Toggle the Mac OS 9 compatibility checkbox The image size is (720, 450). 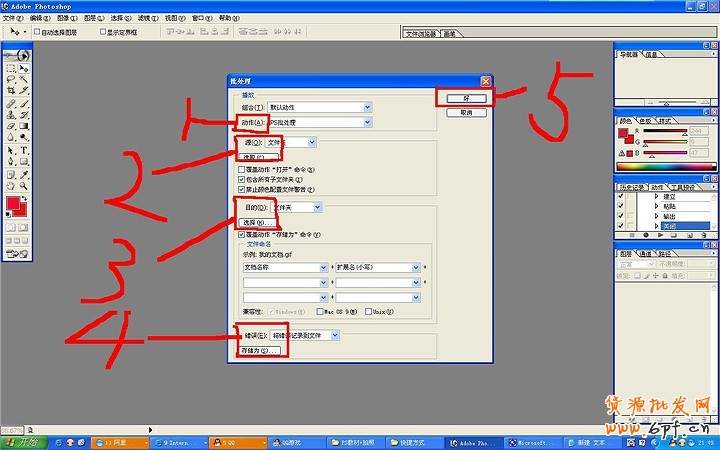(x=319, y=311)
